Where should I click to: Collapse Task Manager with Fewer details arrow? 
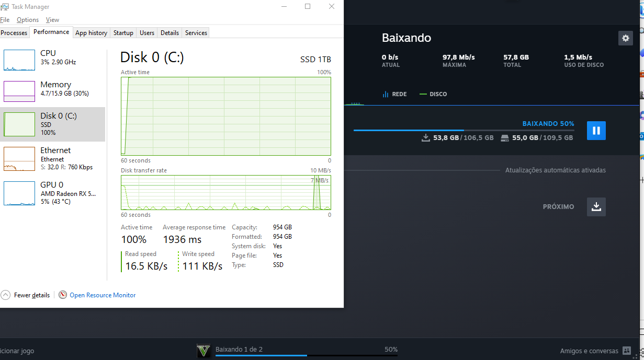(x=5, y=295)
